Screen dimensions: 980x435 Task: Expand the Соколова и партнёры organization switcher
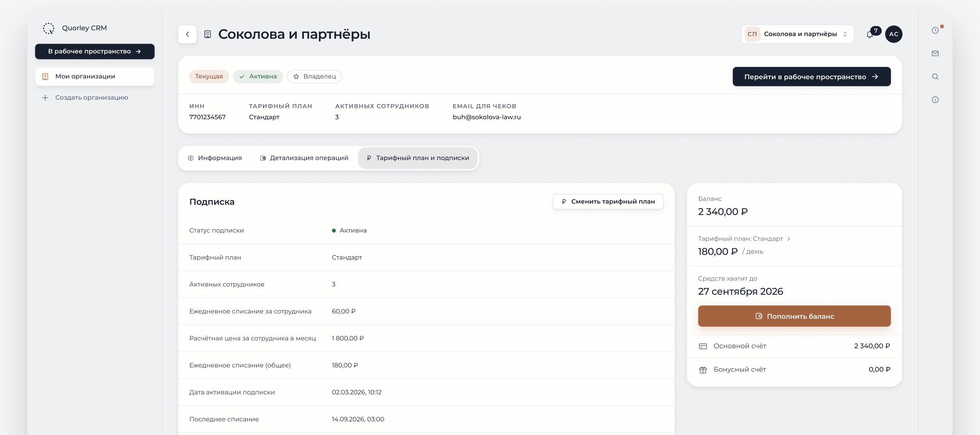point(797,34)
